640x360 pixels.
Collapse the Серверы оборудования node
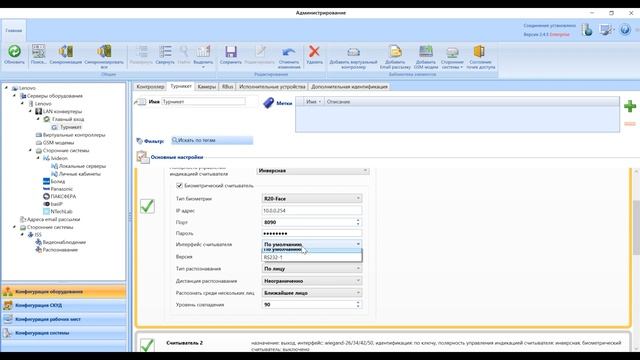pos(14,96)
